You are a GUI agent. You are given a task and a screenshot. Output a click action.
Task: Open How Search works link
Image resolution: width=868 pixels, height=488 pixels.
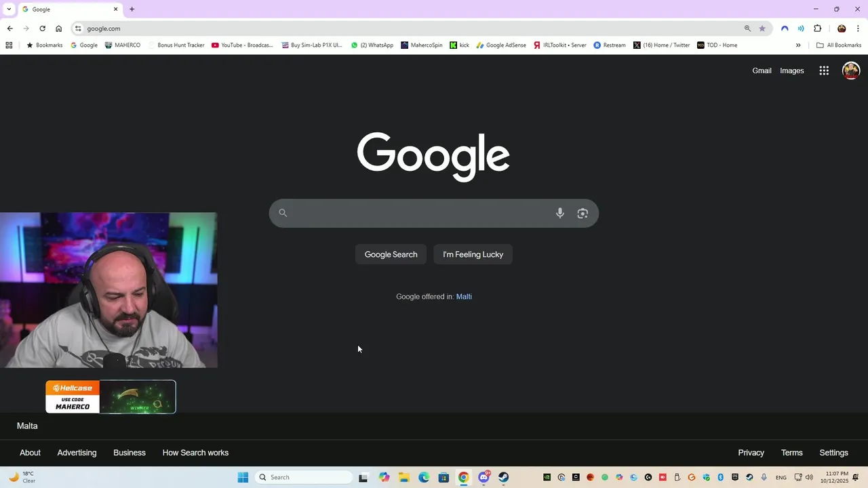tap(195, 453)
